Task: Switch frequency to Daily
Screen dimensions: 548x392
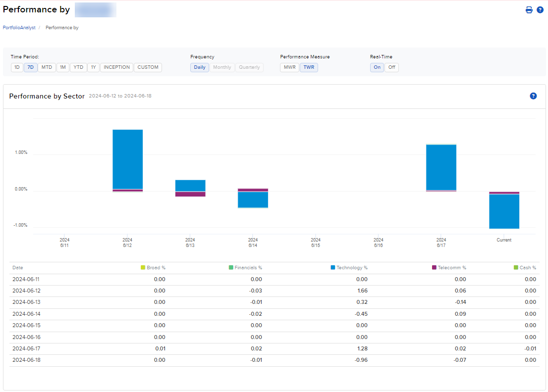Action: pyautogui.click(x=200, y=67)
